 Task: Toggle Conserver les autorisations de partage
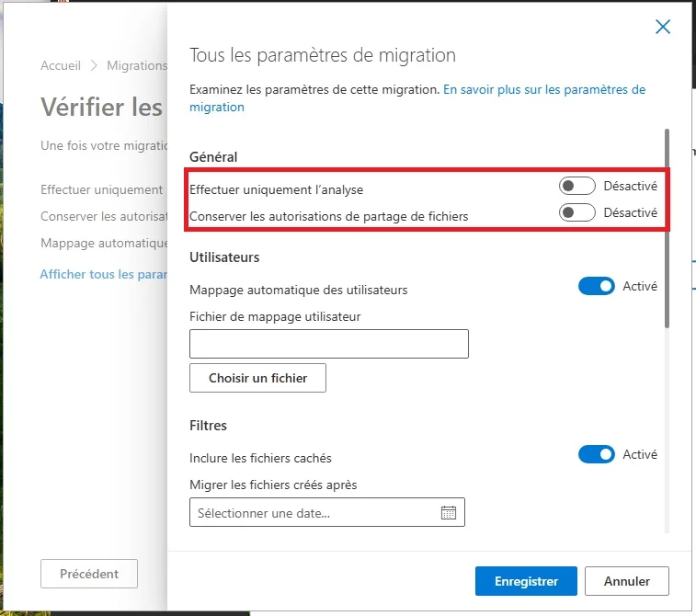pos(577,212)
